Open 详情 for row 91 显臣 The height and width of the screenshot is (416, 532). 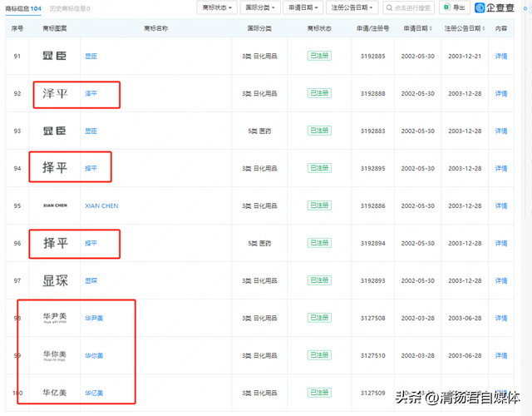pyautogui.click(x=501, y=56)
